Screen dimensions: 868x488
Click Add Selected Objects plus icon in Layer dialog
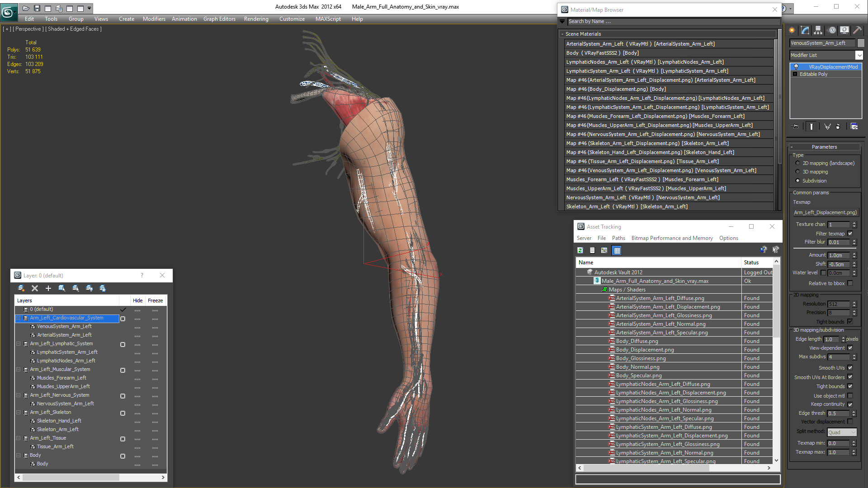[48, 288]
